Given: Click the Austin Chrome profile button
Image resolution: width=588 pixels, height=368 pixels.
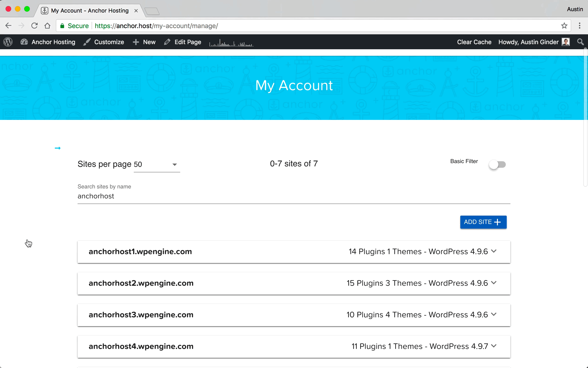Looking at the screenshot, I should tap(575, 9).
